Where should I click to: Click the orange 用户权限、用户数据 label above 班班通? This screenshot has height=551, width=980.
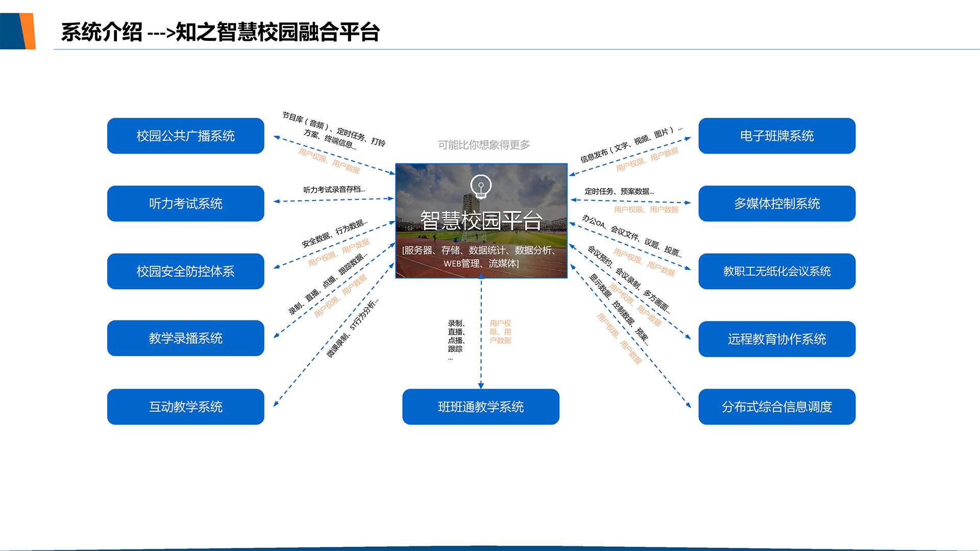click(x=500, y=332)
